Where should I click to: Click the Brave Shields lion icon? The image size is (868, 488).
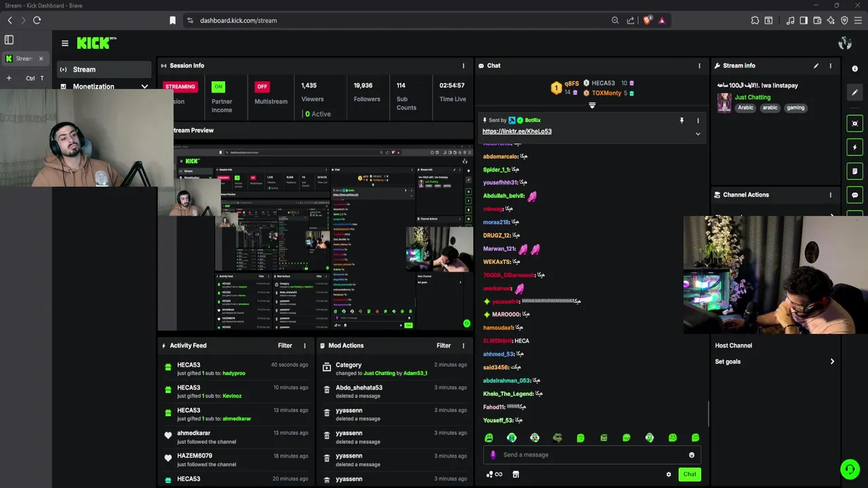pyautogui.click(x=647, y=20)
